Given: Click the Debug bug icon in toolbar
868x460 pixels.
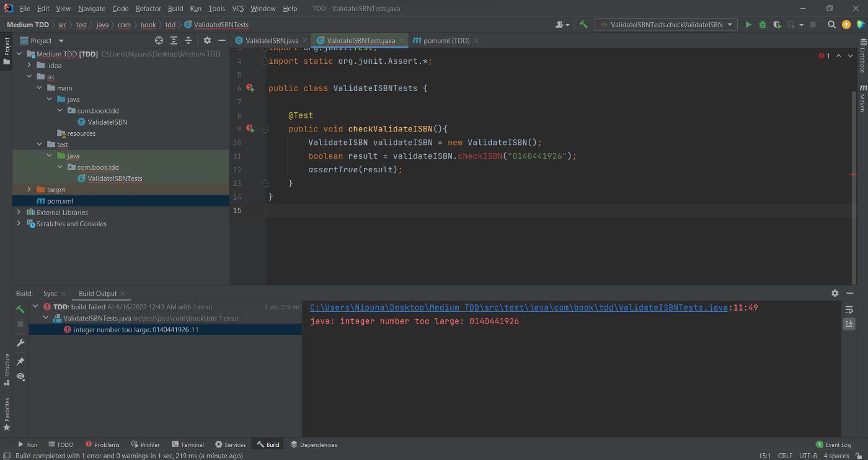Looking at the screenshot, I should (x=763, y=25).
